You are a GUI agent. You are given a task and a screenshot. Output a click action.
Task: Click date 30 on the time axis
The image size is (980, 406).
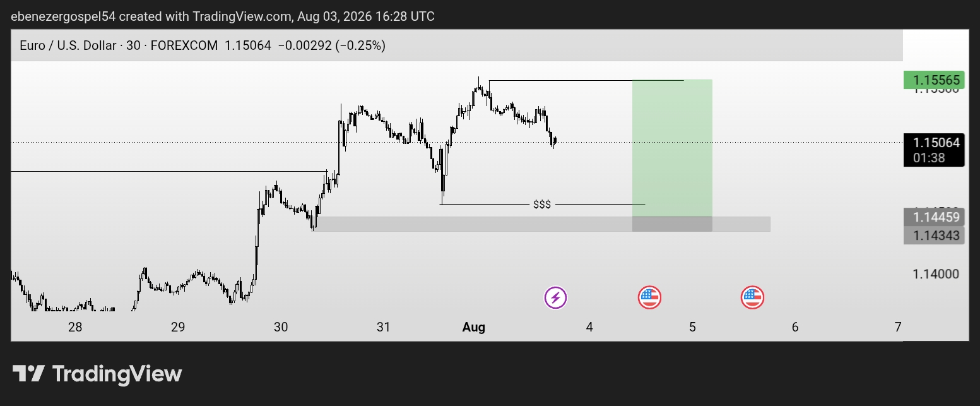[x=281, y=327]
